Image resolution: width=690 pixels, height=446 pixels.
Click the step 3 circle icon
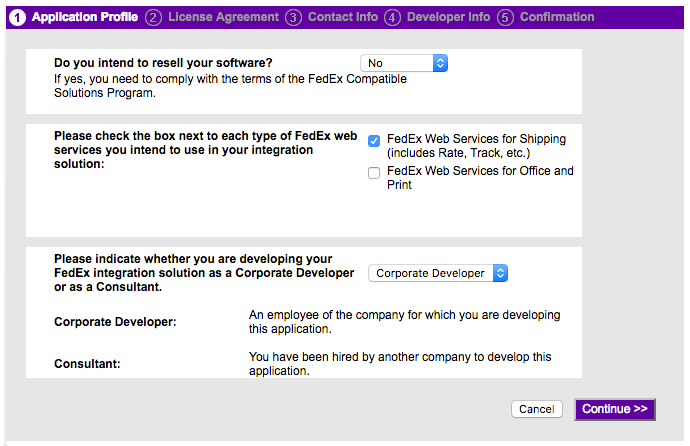tap(293, 18)
